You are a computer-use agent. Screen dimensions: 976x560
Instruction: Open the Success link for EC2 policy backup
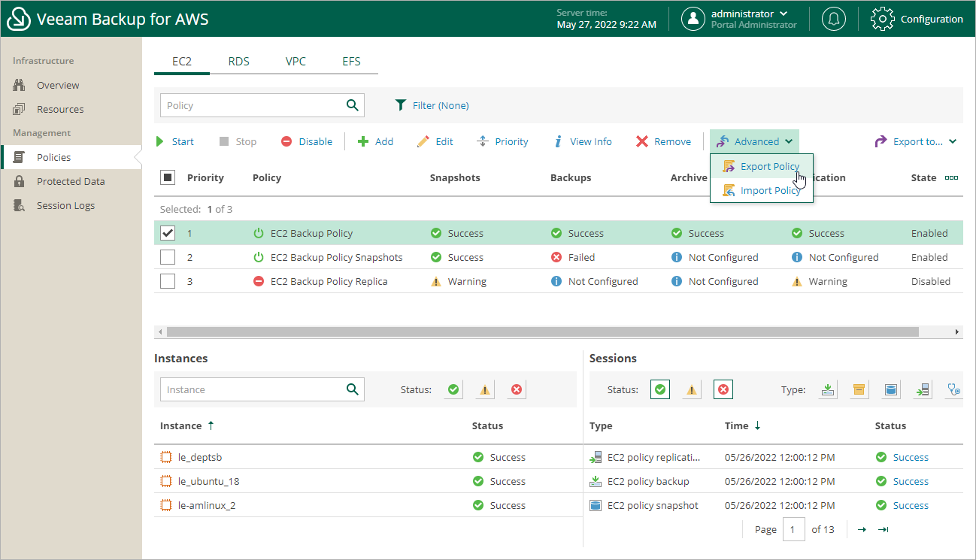pos(910,481)
